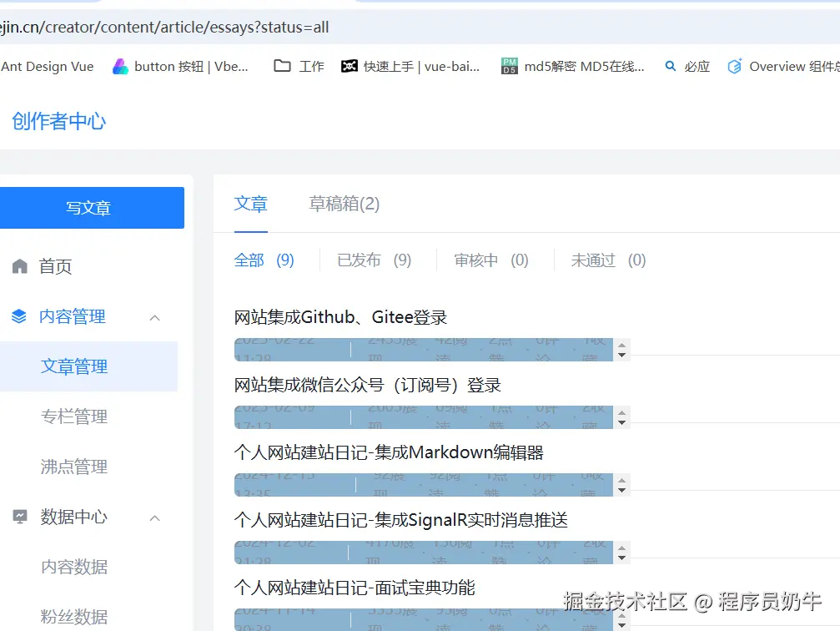
Task: Click the md5解密 bookmark icon
Action: coord(509,66)
